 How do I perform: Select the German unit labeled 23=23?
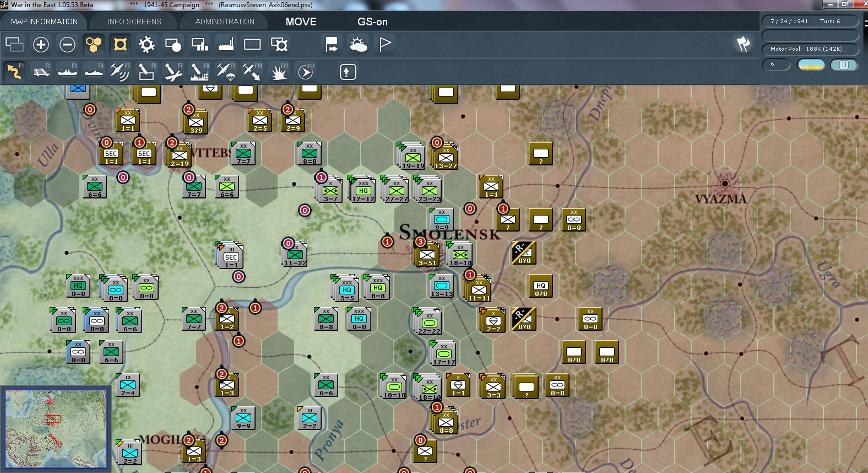(429, 190)
